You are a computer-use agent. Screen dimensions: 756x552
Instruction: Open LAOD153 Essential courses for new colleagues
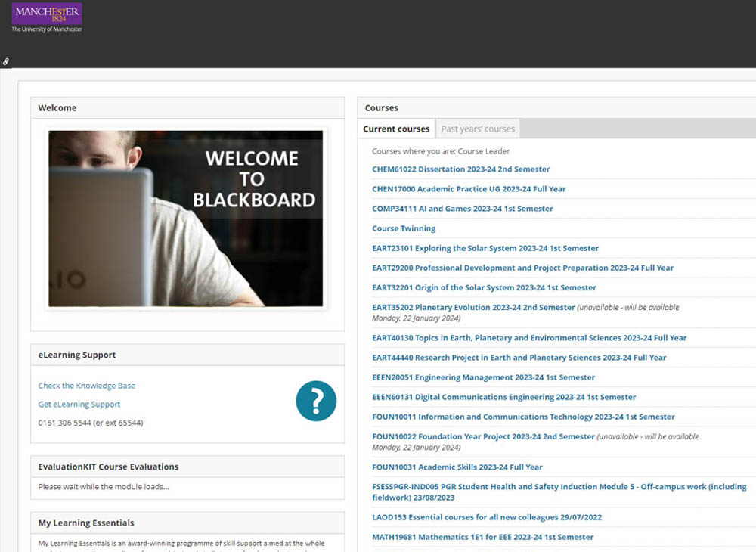pos(487,517)
